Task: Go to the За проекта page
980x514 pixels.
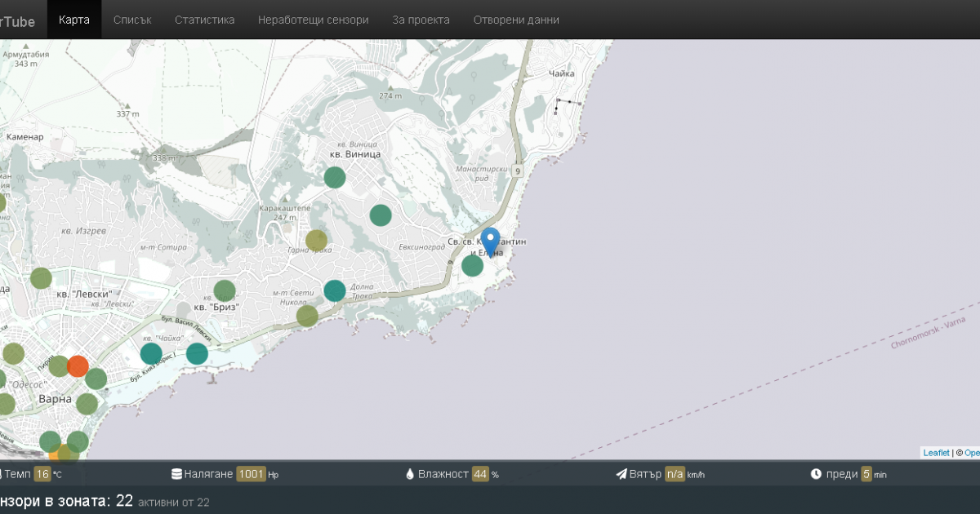Action: [421, 20]
